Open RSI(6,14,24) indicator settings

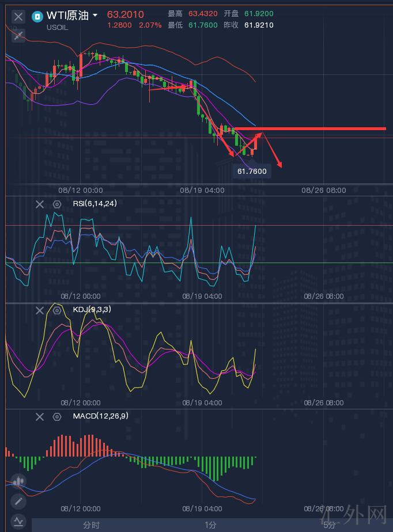coord(57,204)
